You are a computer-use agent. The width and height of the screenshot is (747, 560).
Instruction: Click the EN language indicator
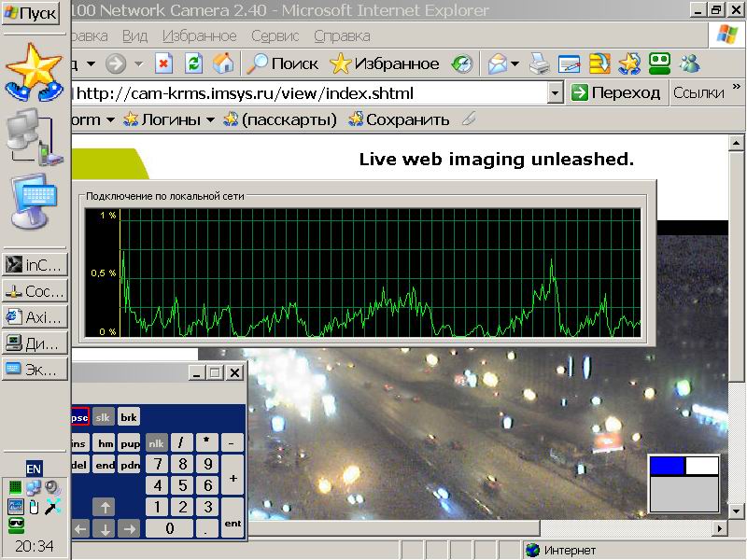[34, 468]
